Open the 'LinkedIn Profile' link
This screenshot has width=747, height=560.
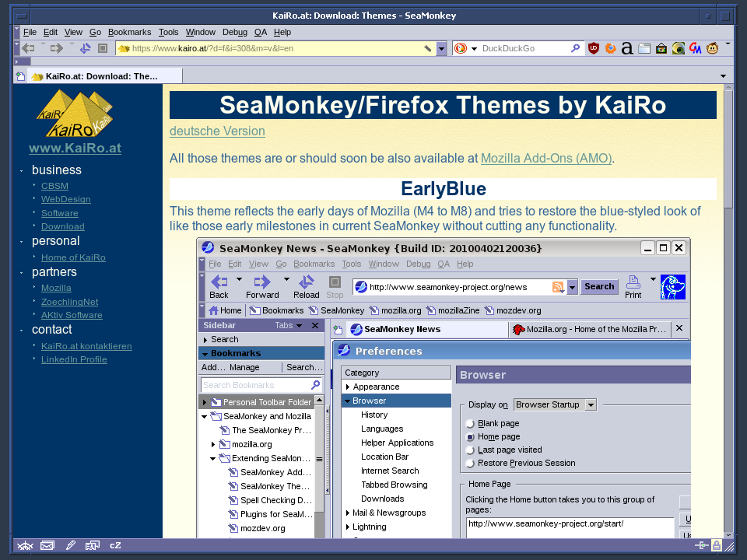[74, 359]
